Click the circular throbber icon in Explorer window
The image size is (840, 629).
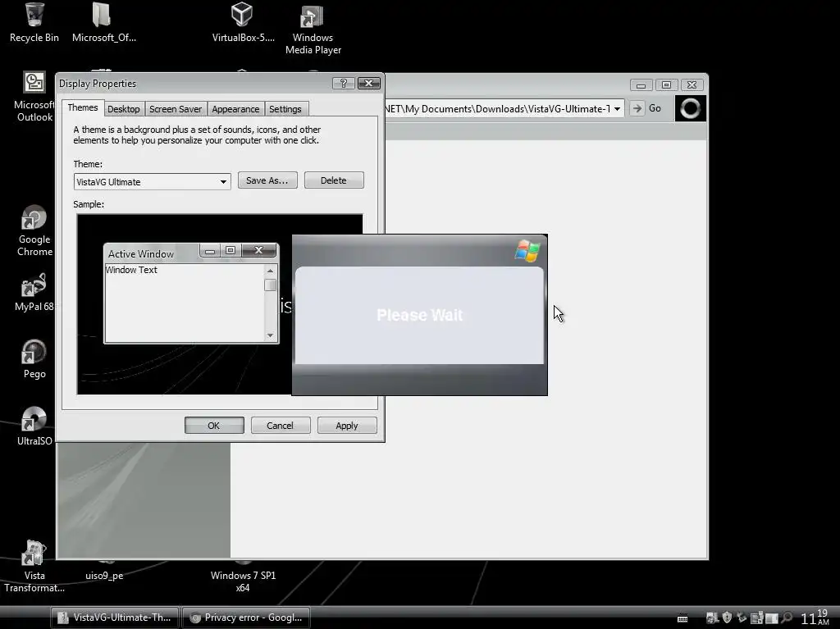click(690, 108)
